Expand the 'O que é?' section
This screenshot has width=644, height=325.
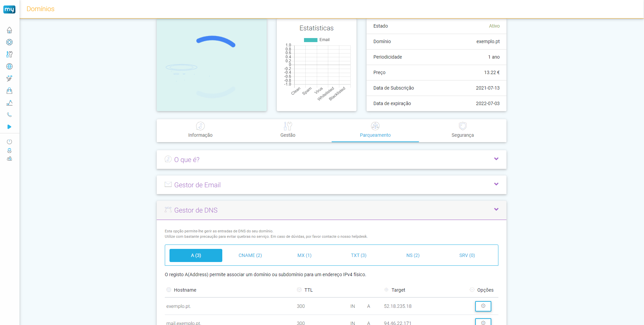coord(496,159)
